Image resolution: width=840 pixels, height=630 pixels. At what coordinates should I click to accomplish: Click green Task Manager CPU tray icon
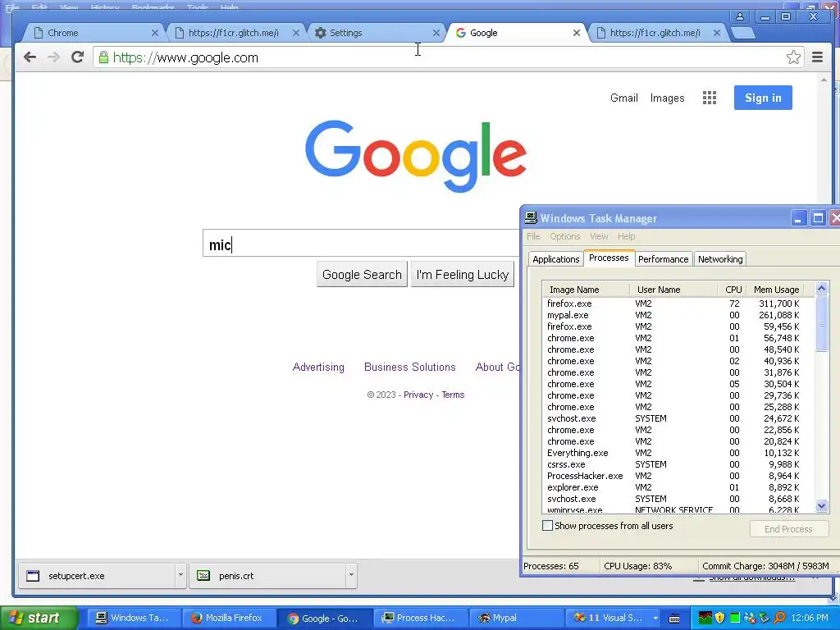[735, 618]
